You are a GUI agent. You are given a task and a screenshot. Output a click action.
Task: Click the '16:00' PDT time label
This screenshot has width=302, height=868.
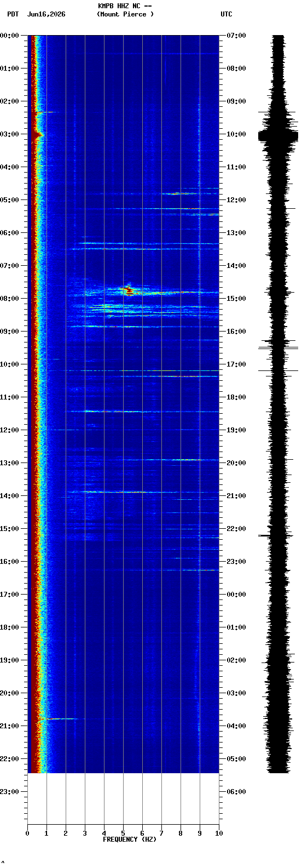(x=9, y=562)
